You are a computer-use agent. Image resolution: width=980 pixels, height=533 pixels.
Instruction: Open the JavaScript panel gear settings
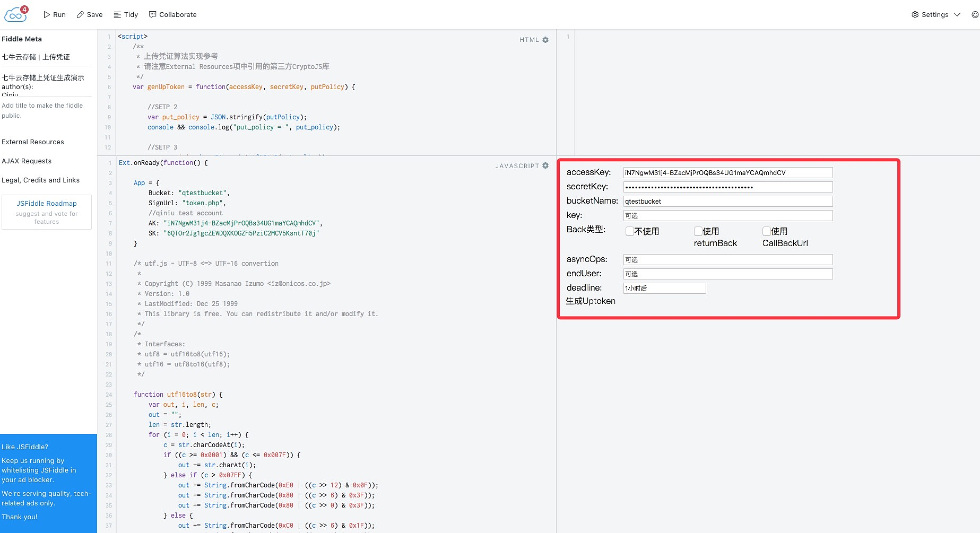pos(545,166)
